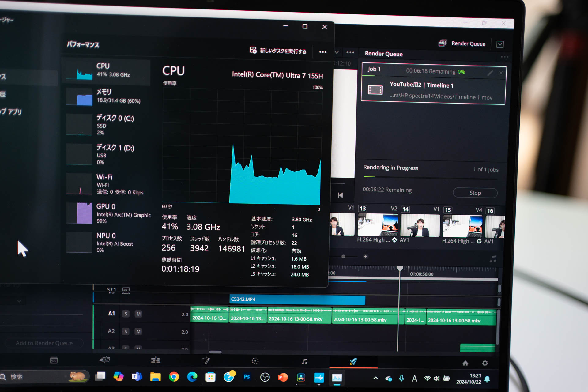
Task: Mute the A2 audio track
Action: [x=138, y=331]
